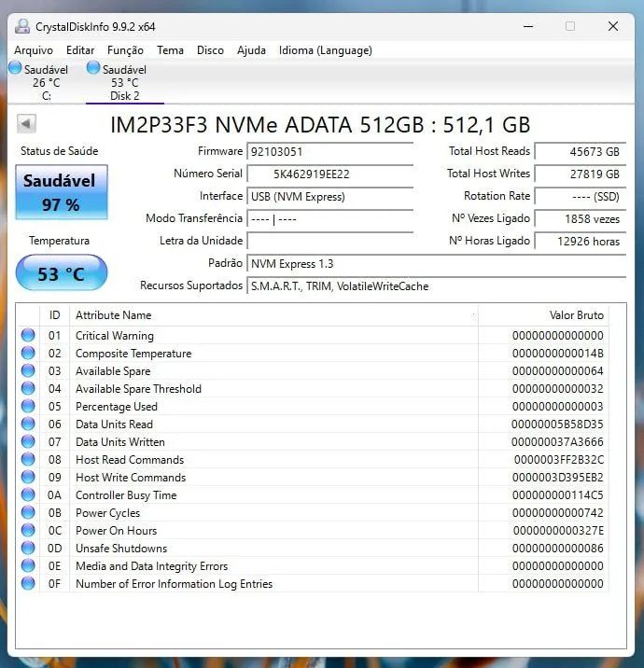This screenshot has height=668, width=644.
Task: Click status orb of Percentage Used row
Action: pyautogui.click(x=28, y=407)
